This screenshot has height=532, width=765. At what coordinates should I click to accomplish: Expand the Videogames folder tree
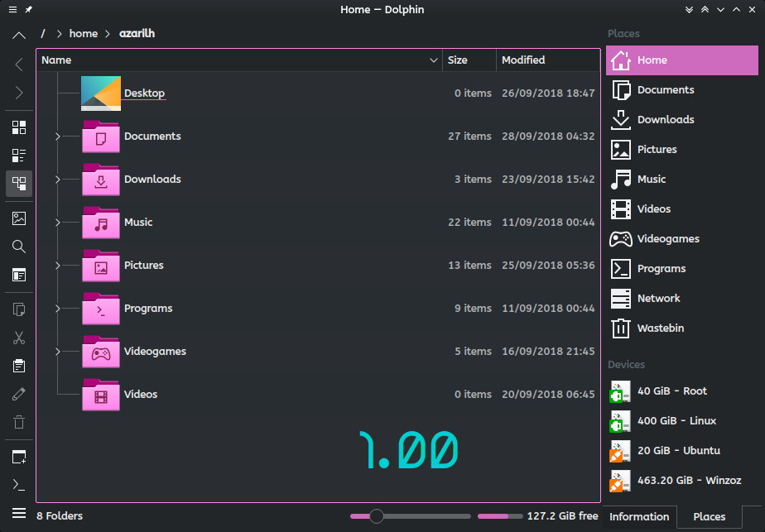click(x=58, y=352)
